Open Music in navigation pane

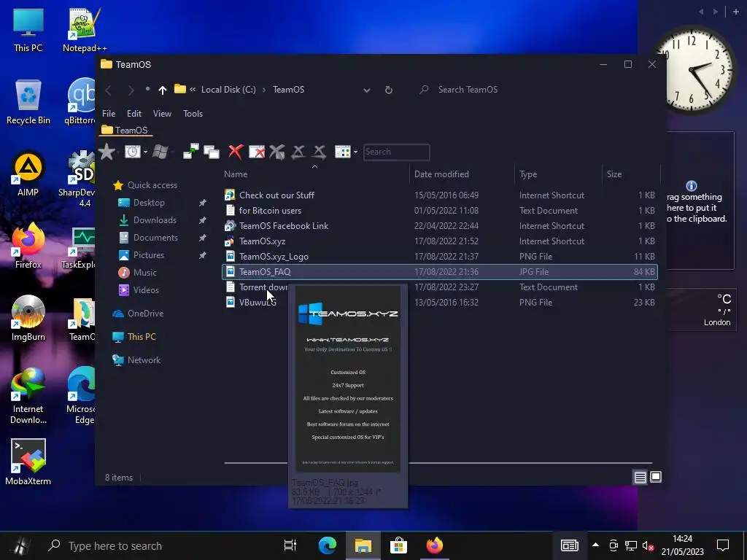point(138,273)
